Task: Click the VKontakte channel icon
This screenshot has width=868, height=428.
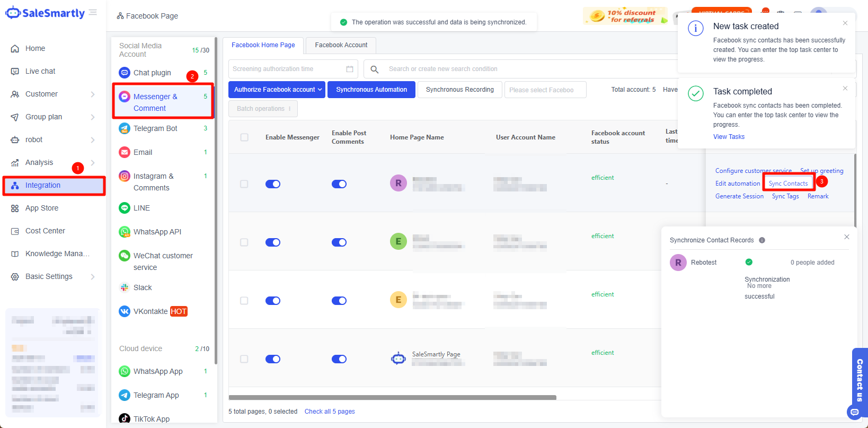Action: coord(125,311)
